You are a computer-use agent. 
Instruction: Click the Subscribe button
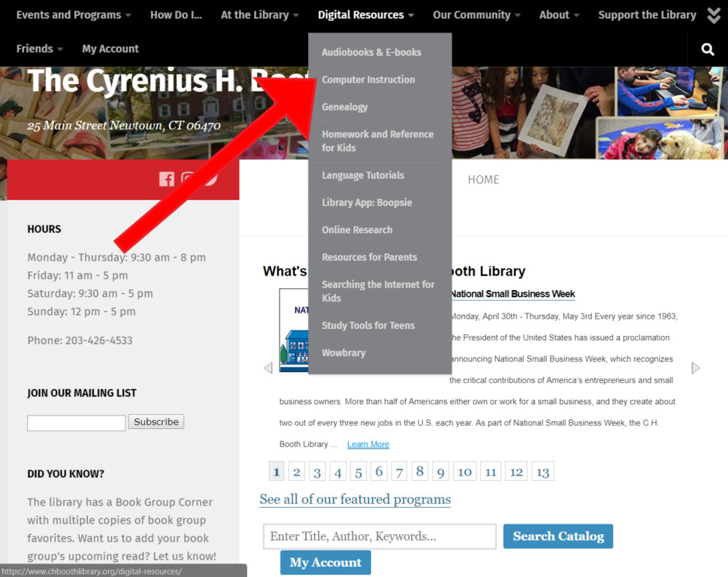(156, 422)
